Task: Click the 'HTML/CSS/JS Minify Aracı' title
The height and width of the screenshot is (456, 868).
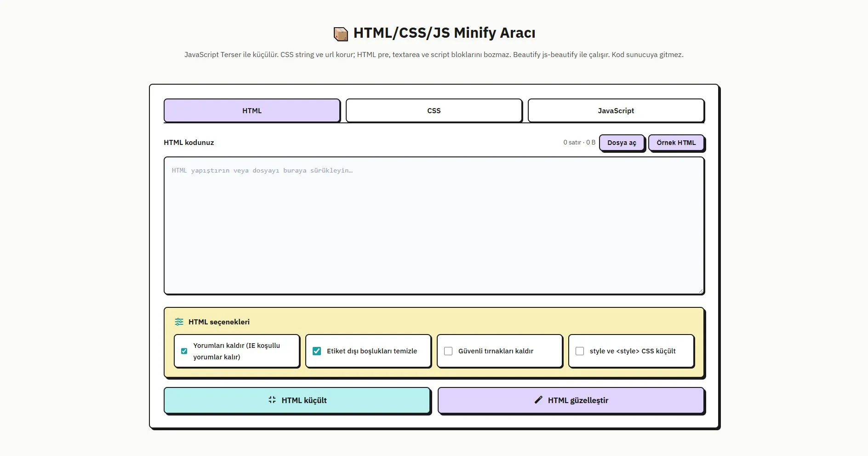Action: 444,33
